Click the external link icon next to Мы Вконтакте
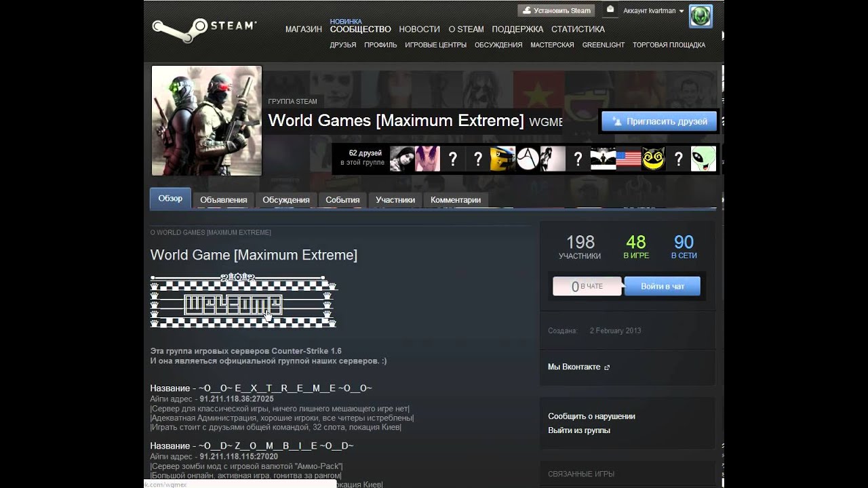 [607, 367]
